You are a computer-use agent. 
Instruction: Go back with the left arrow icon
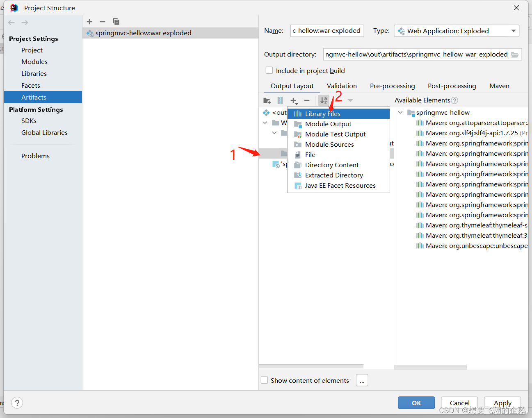(11, 23)
